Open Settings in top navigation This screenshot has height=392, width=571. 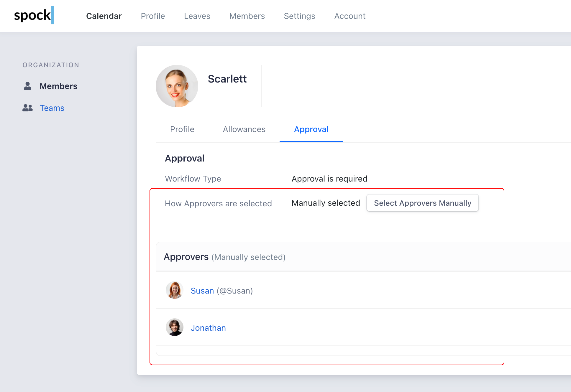pyautogui.click(x=299, y=16)
